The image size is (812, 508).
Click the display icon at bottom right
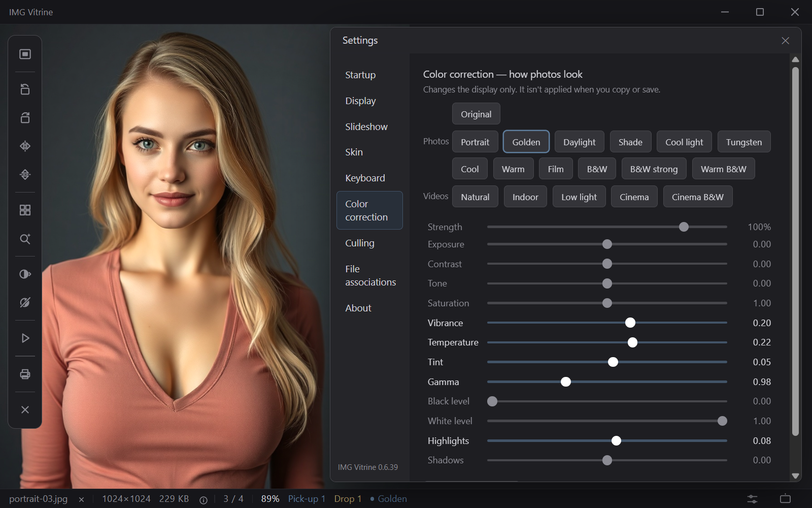tap(785, 499)
